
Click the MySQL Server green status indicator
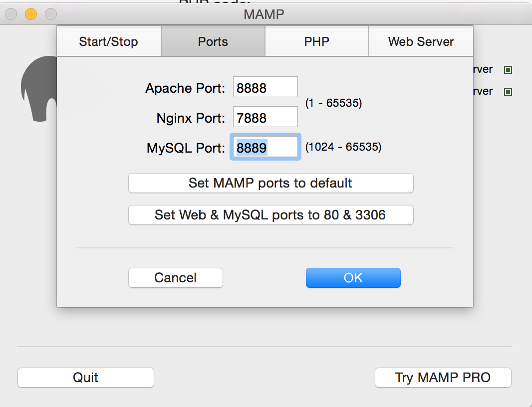coord(508,92)
